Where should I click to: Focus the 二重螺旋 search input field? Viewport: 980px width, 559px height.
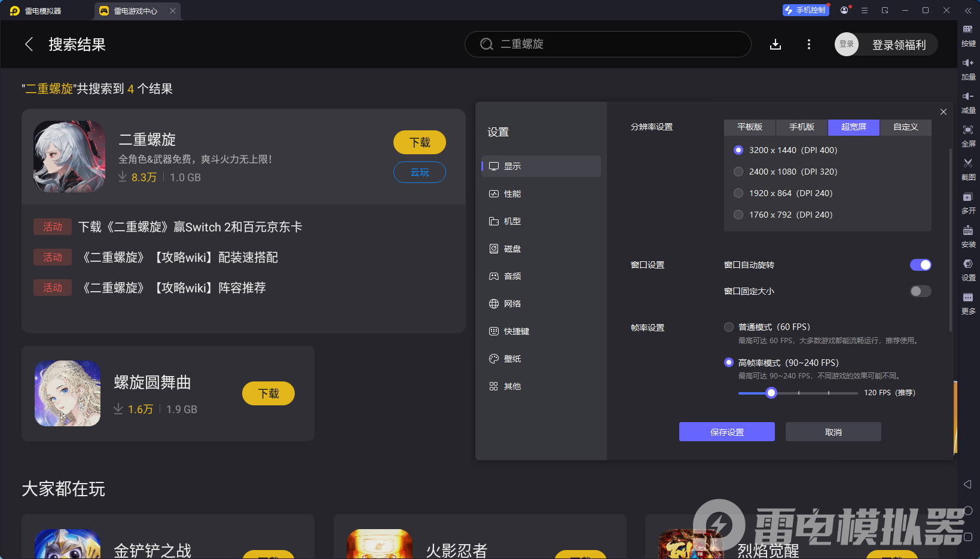(x=608, y=44)
